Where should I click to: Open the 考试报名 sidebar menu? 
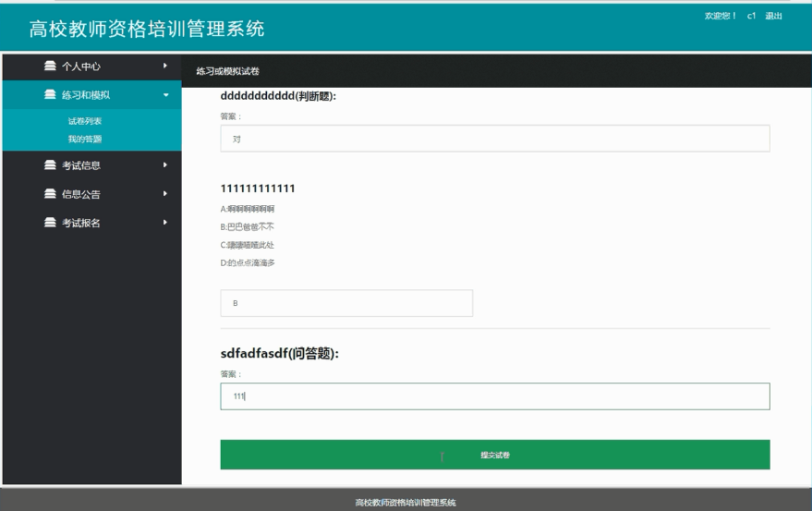coord(92,223)
